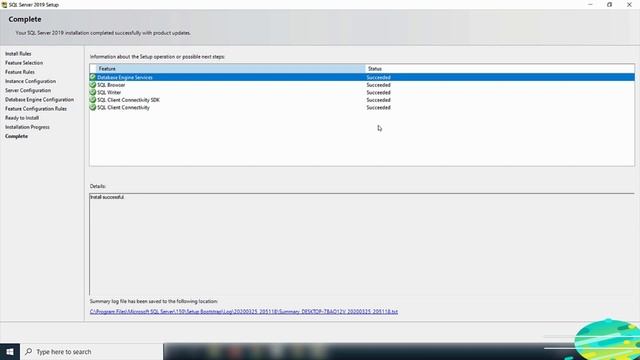Click the Succeeded status for Database Engine Services
Image resolution: width=640 pixels, height=360 pixels.
[x=378, y=77]
